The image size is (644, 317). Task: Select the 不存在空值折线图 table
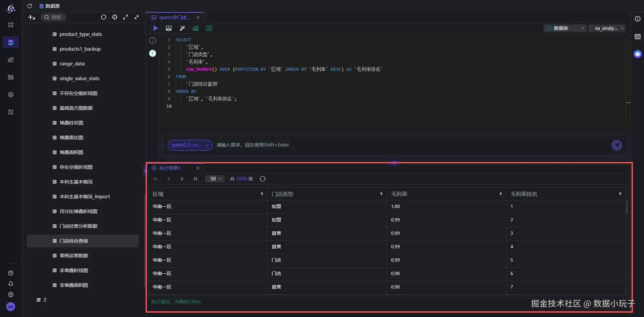pyautogui.click(x=78, y=93)
